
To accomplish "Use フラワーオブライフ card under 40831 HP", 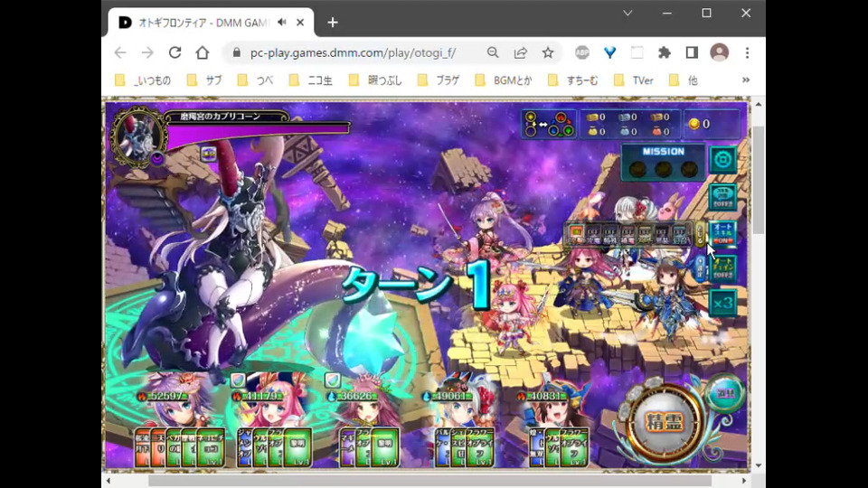I will (574, 447).
